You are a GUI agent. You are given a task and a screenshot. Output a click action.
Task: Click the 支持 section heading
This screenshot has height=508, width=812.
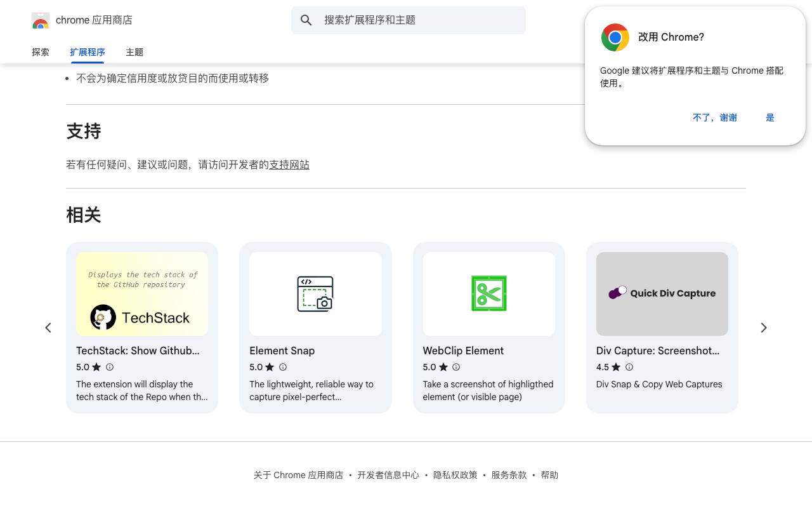coord(84,131)
